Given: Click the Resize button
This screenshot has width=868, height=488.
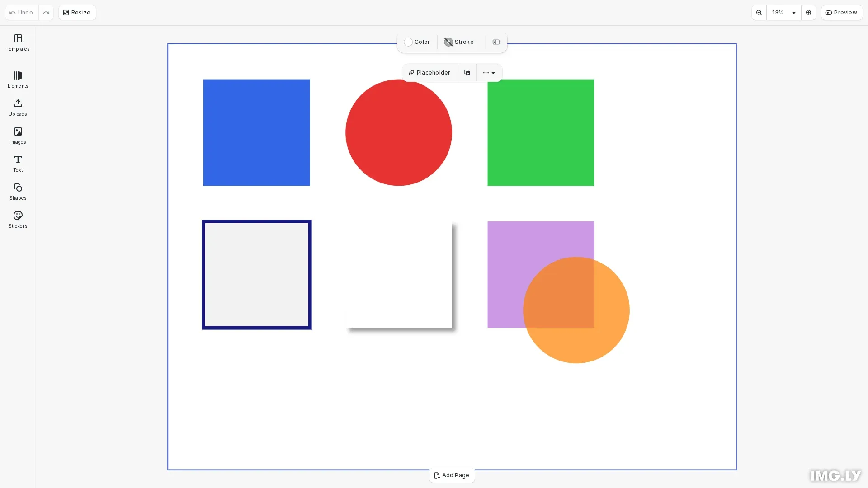Looking at the screenshot, I should (77, 12).
